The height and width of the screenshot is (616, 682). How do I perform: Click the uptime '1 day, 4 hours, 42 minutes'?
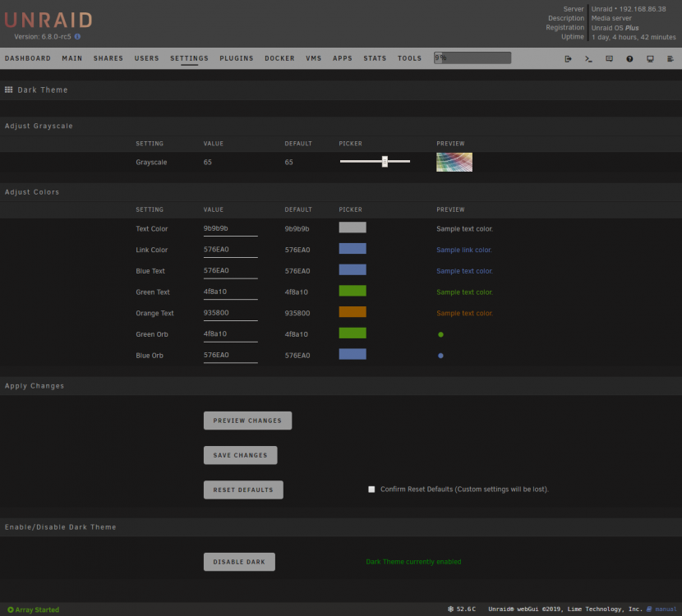634,38
